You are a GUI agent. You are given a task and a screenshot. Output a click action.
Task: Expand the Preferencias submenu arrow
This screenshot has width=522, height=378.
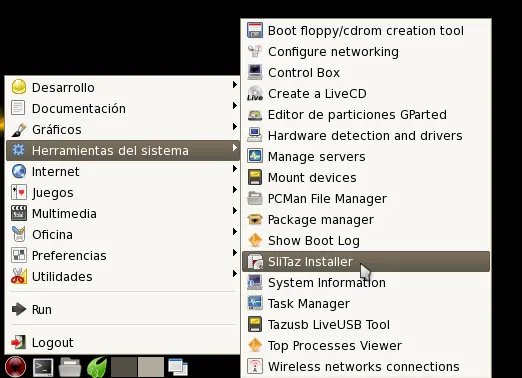coord(235,253)
